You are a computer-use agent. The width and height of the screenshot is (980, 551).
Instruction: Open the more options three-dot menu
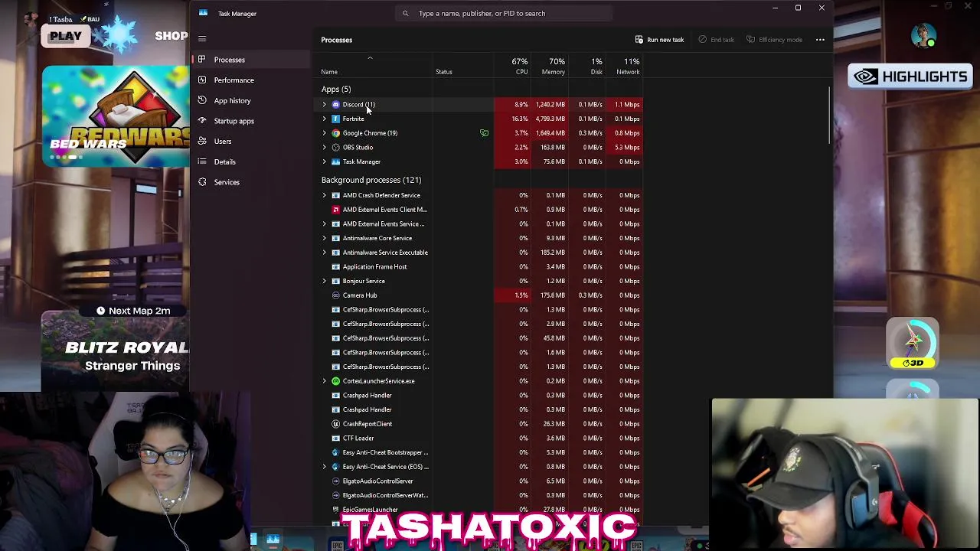coord(820,40)
